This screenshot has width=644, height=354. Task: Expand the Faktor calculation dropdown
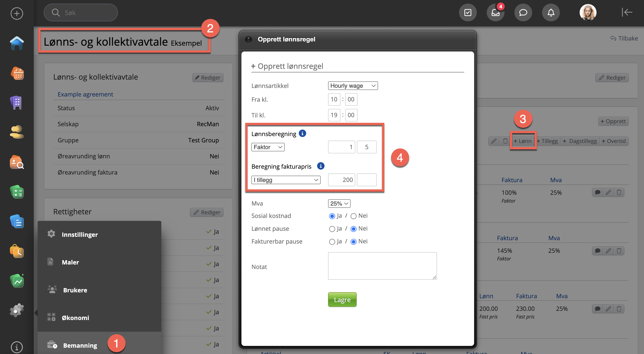[268, 147]
